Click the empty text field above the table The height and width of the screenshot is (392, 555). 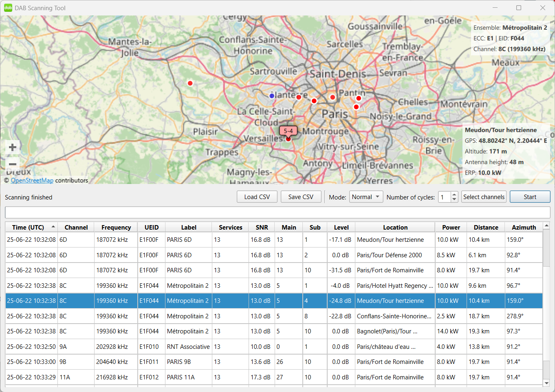coord(277,212)
